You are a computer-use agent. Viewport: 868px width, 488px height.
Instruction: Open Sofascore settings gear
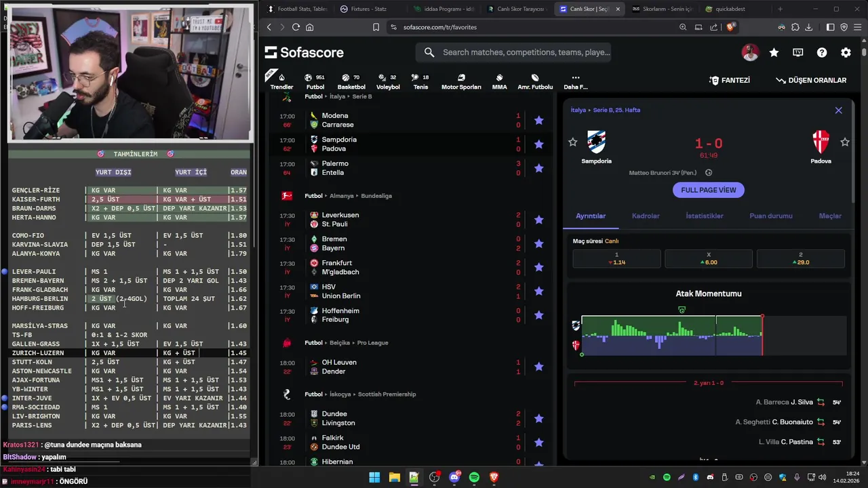[x=846, y=52]
